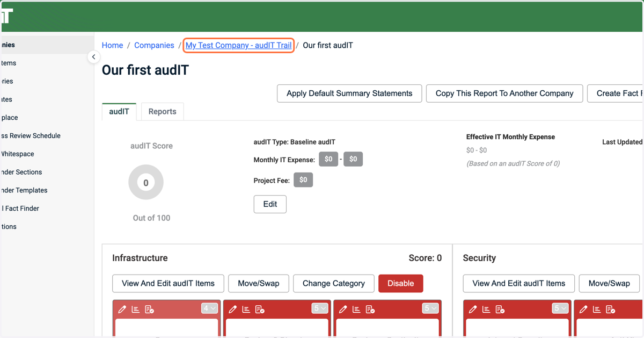Click pencil icon on second Security card

click(x=583, y=309)
